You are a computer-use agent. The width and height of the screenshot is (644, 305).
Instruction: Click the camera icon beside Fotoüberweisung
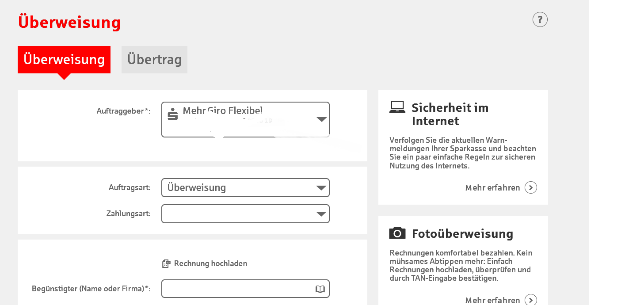tap(397, 233)
